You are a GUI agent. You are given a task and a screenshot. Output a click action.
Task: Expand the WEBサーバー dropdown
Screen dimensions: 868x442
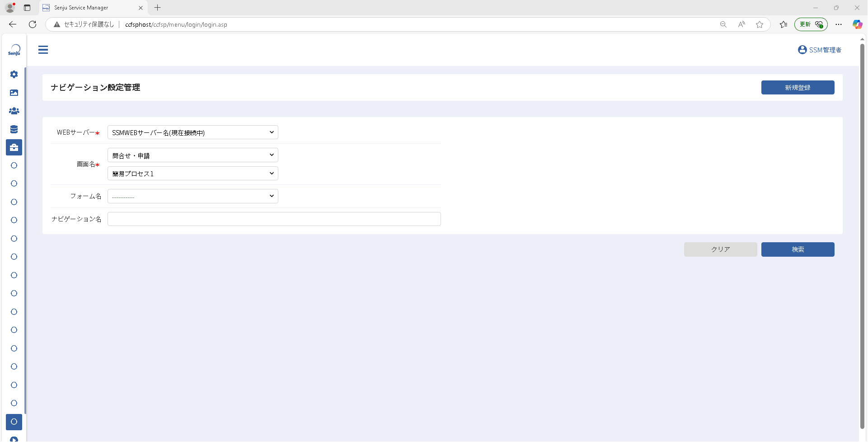click(x=193, y=132)
